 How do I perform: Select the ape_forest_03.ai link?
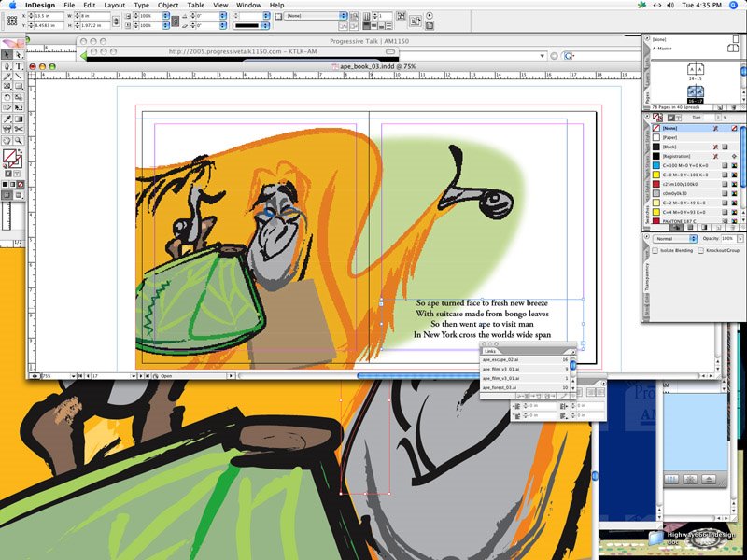(x=525, y=387)
